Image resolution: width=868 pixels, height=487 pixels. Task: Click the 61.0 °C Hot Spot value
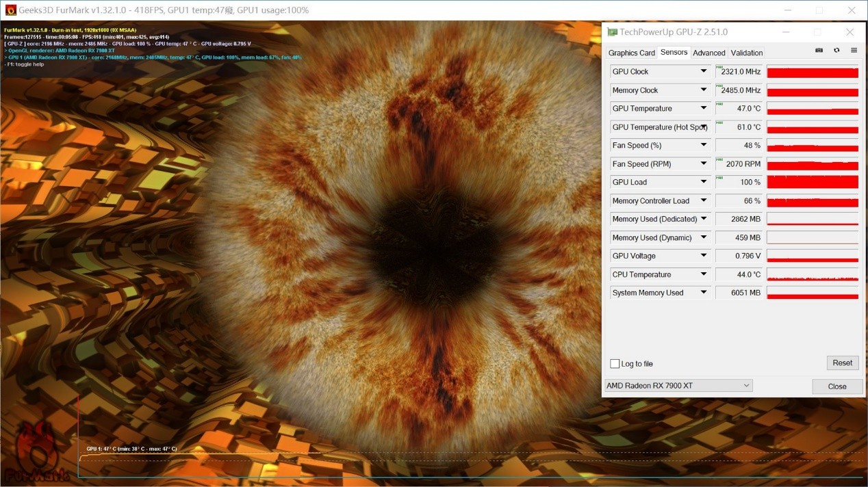739,127
